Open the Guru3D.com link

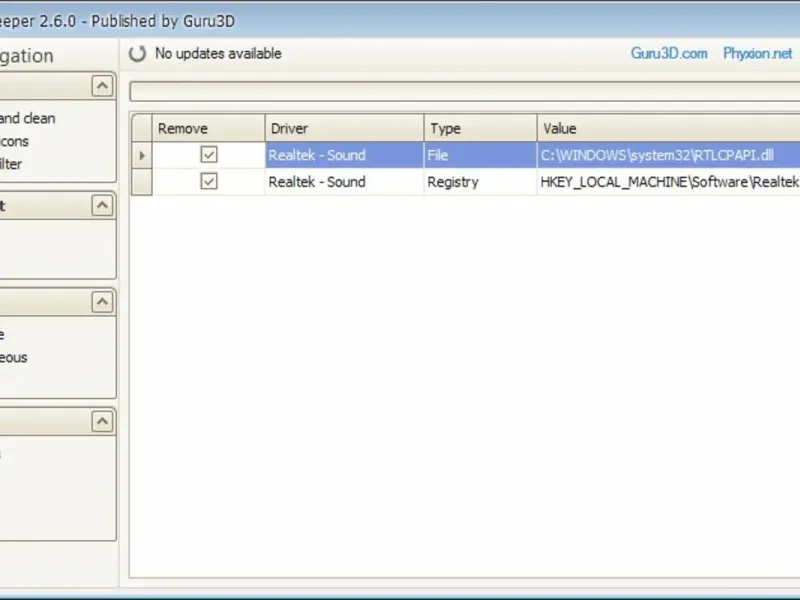coord(669,53)
